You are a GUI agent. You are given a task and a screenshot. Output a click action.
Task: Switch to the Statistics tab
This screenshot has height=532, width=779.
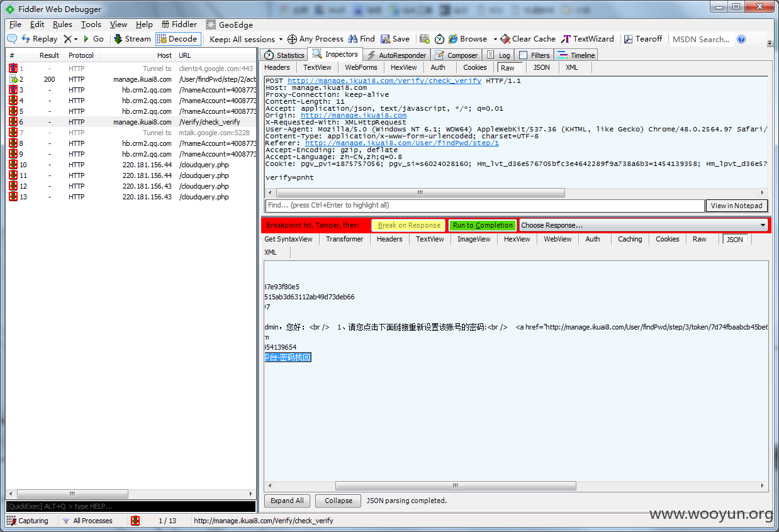[x=284, y=55]
